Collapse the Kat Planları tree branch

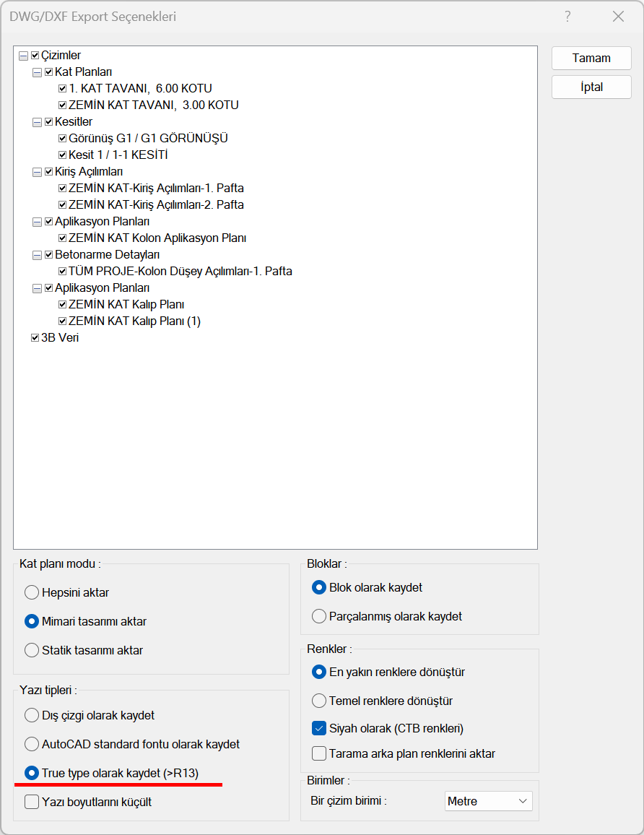(38, 72)
